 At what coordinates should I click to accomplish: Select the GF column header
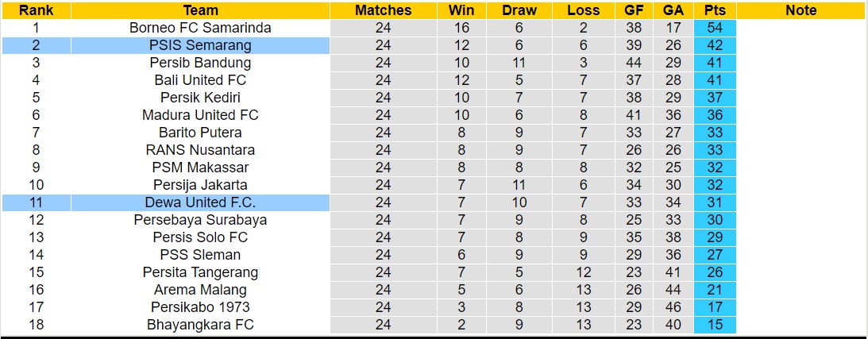click(635, 10)
